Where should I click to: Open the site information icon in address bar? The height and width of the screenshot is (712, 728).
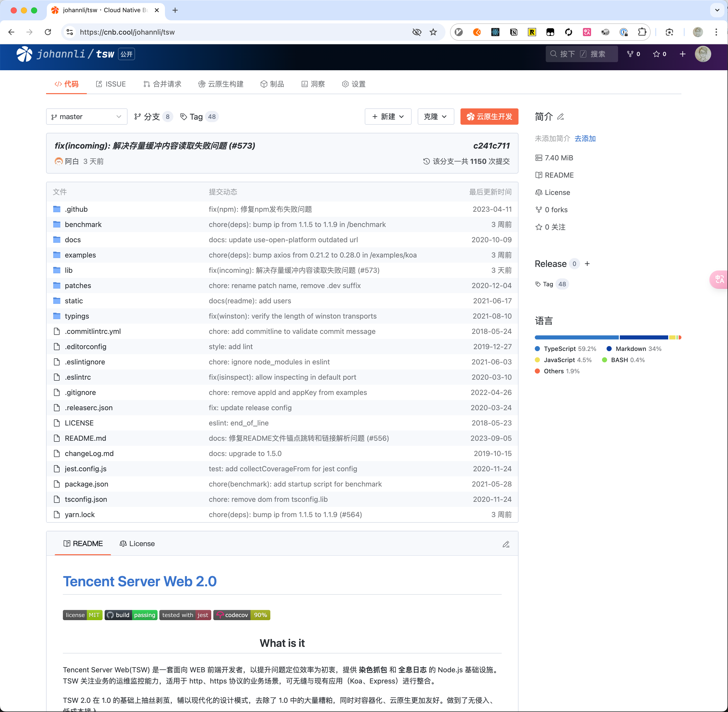coord(70,32)
